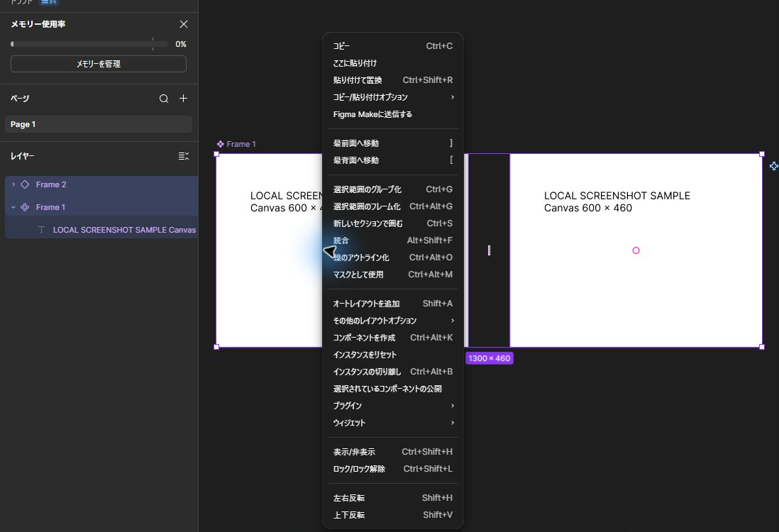Select インスタンスをリセット
The image size is (779, 532).
coord(393,355)
